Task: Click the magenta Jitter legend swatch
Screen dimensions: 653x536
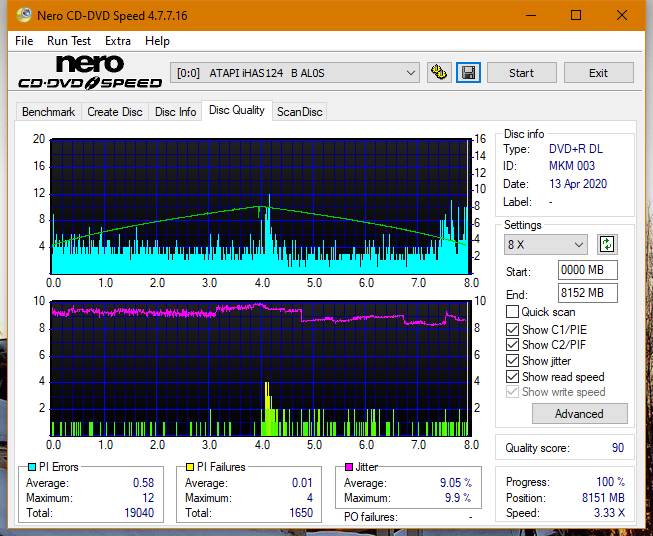Action: click(x=349, y=467)
